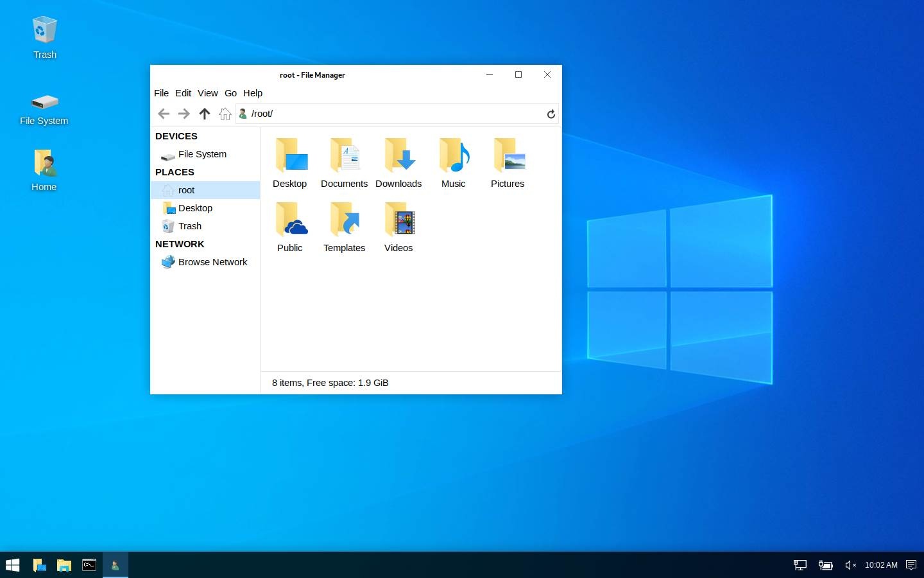The image size is (924, 578).
Task: Select the Public folder
Action: pos(290,227)
